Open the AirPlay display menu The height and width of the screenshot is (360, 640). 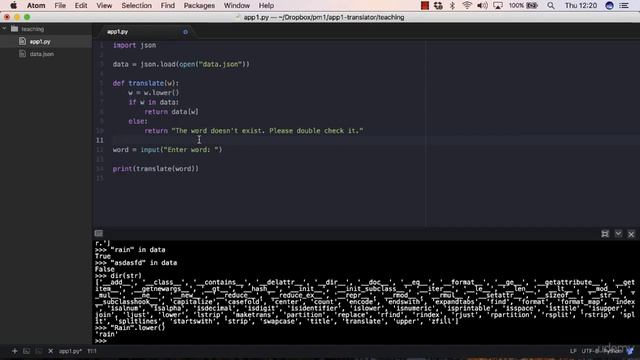click(498, 6)
